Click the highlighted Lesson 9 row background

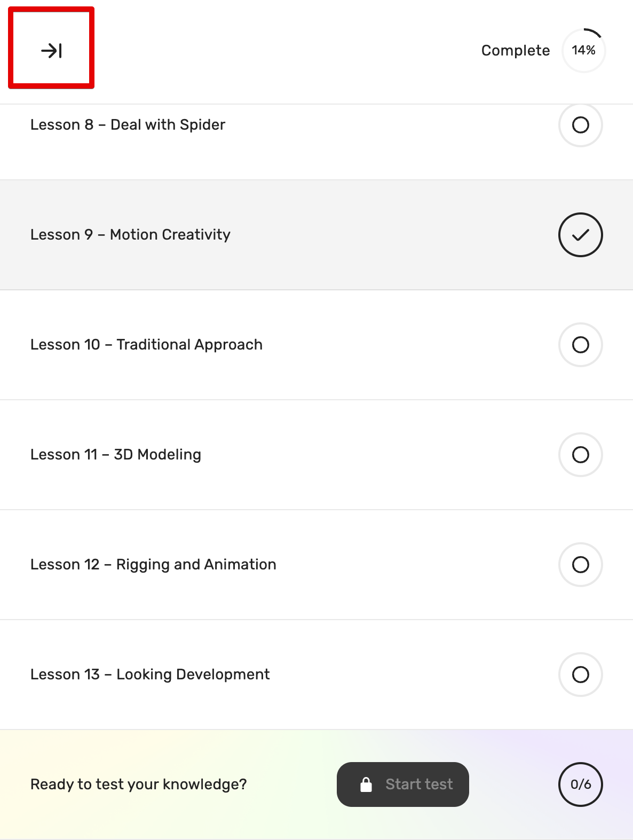click(x=316, y=235)
